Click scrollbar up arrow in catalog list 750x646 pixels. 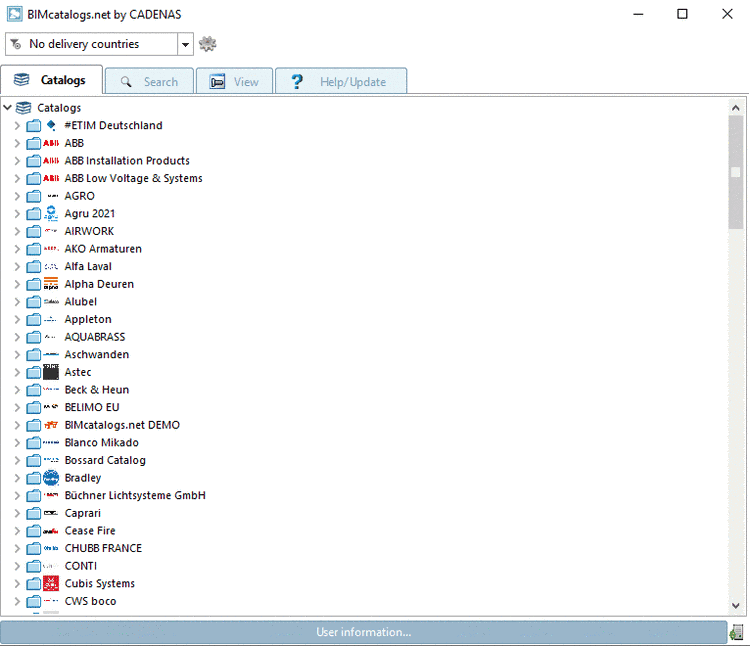736,108
